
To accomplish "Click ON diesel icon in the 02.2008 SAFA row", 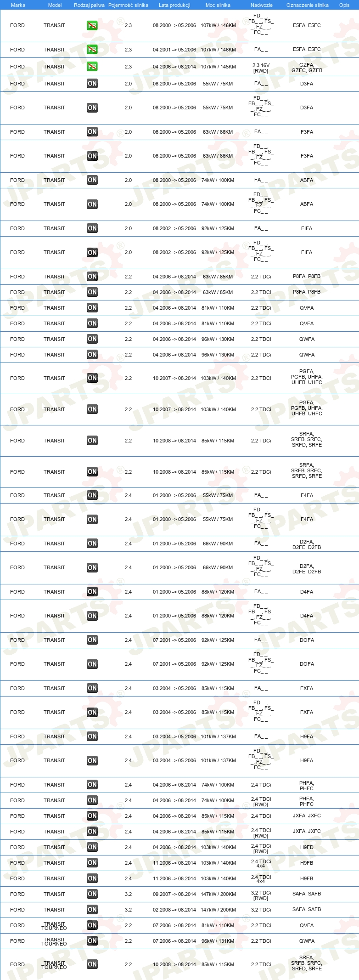I will click(x=92, y=910).
